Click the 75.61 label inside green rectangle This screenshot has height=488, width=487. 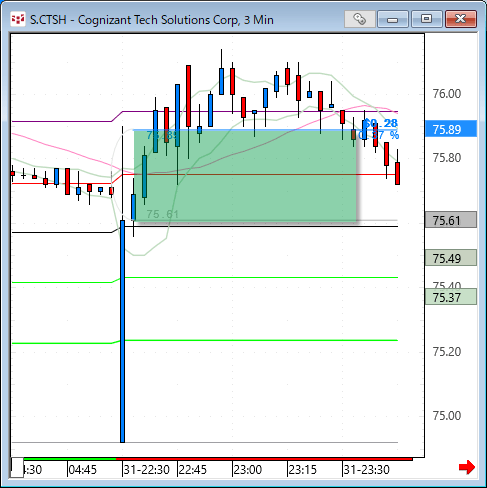pos(163,214)
